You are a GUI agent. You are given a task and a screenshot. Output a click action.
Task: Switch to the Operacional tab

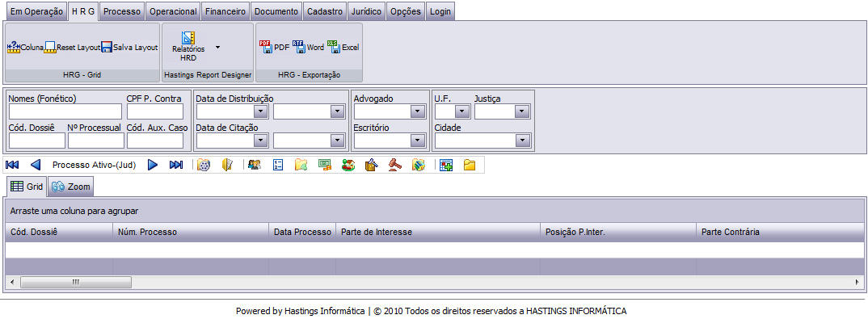pos(173,11)
